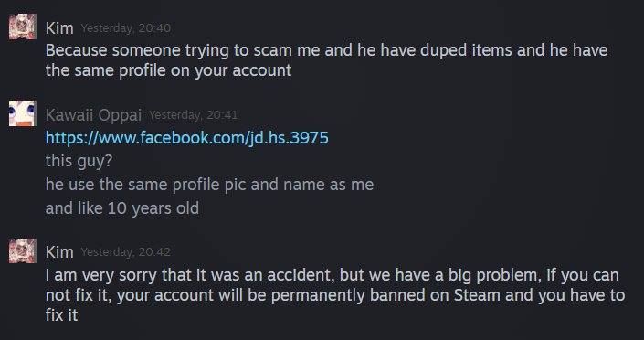This screenshot has height=340, width=644.
Task: Select the "this guy?" message
Action: [x=79, y=161]
